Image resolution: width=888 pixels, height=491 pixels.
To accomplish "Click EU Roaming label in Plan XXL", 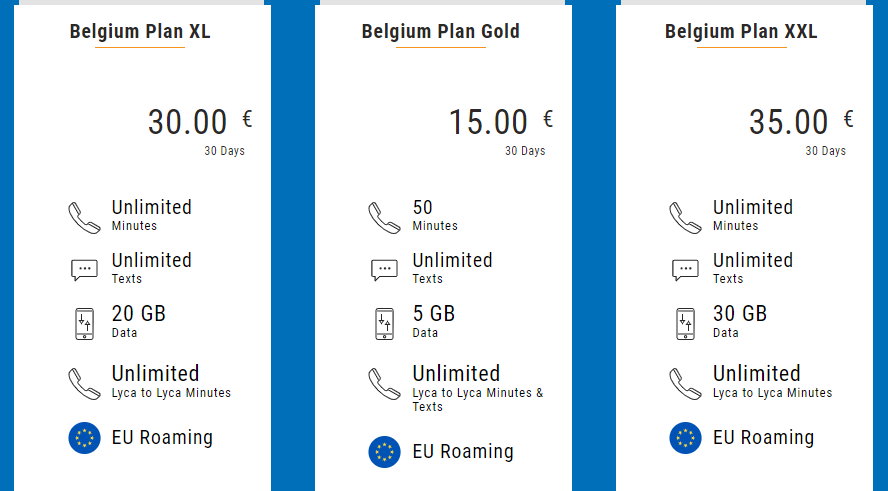I will point(763,438).
